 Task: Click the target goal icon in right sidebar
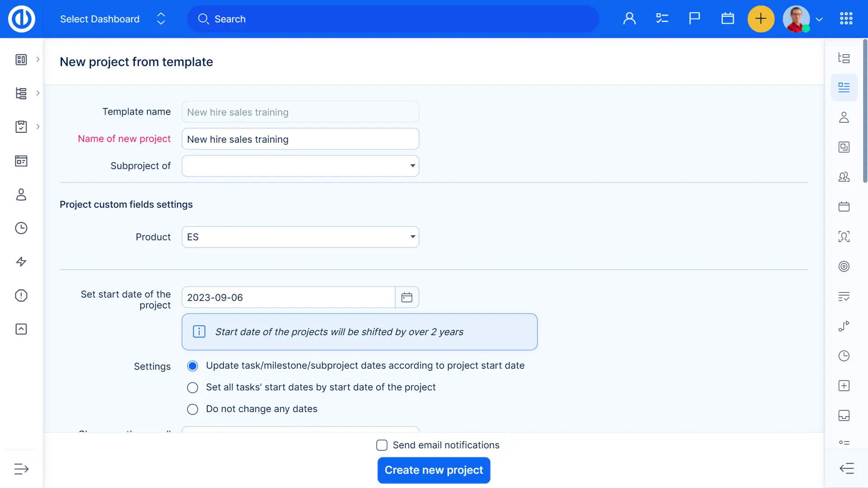pyautogui.click(x=844, y=266)
